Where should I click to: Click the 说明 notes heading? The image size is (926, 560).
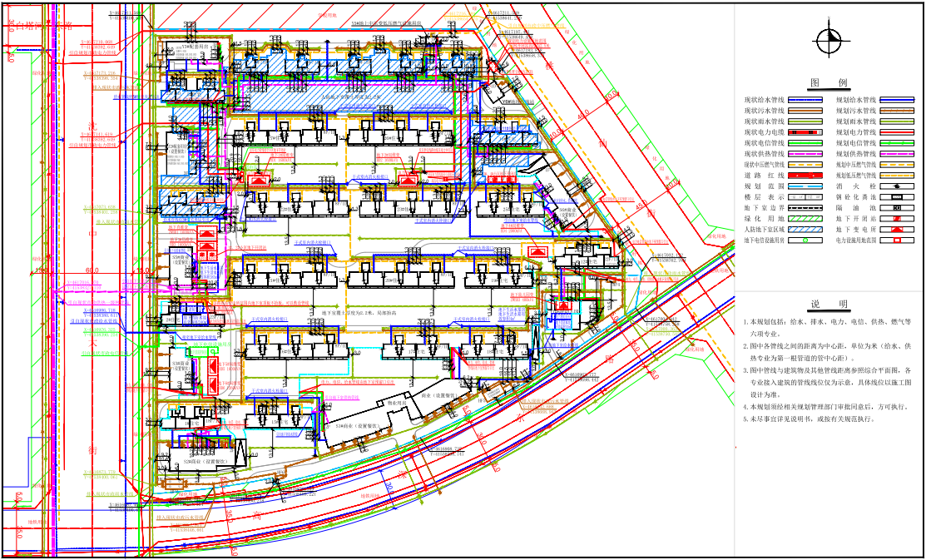point(829,304)
